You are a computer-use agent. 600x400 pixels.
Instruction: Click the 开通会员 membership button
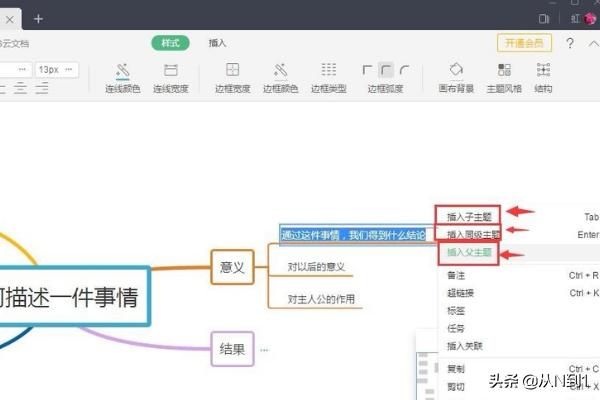point(524,43)
